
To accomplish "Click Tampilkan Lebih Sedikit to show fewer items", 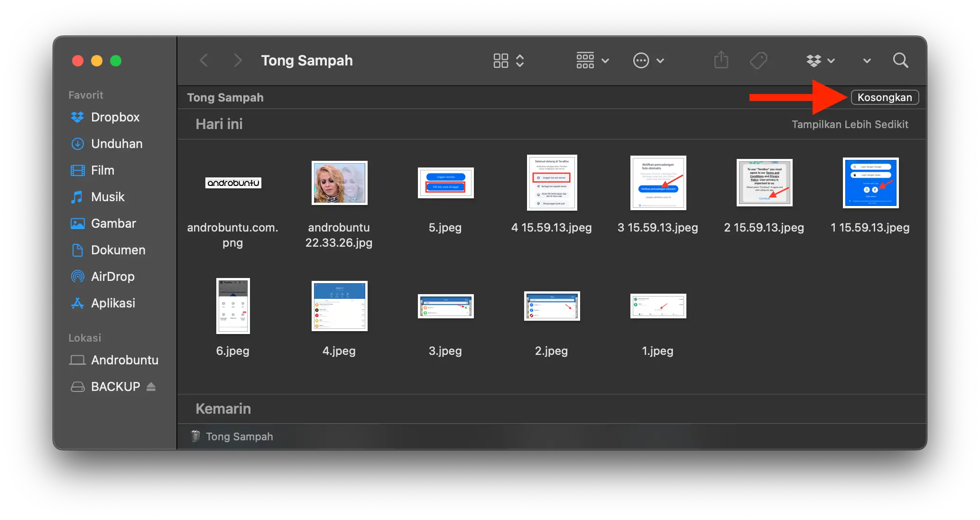I will (x=850, y=124).
